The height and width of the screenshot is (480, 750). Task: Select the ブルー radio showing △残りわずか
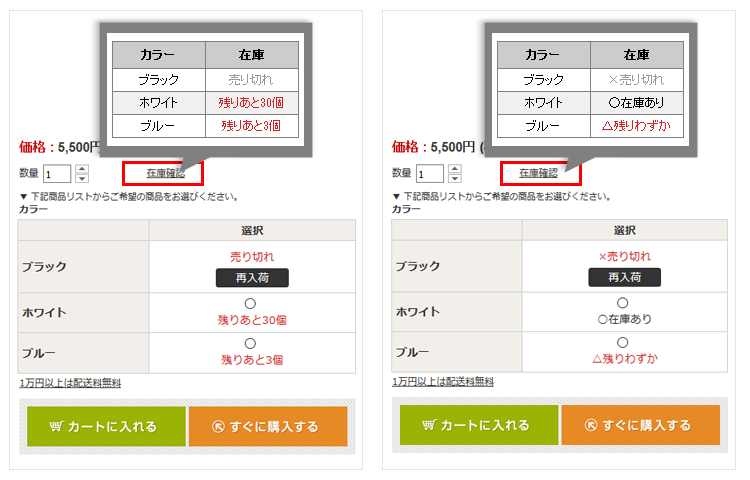tap(623, 343)
